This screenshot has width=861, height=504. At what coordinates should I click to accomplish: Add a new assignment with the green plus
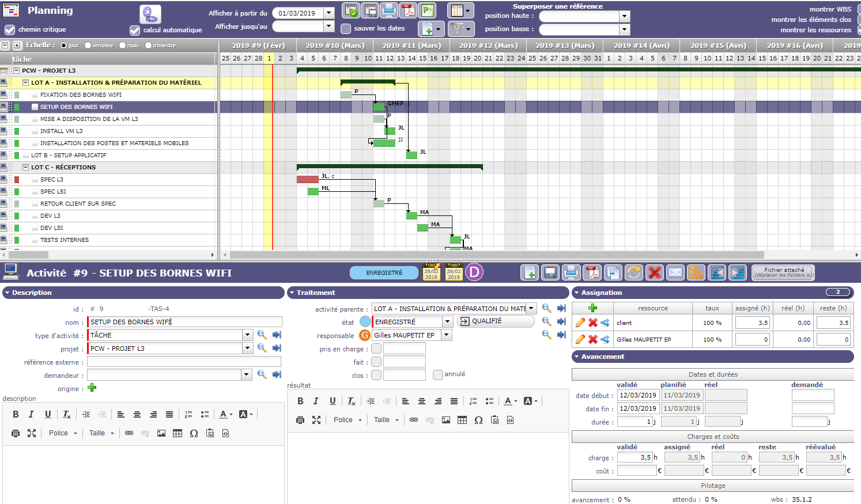click(592, 308)
